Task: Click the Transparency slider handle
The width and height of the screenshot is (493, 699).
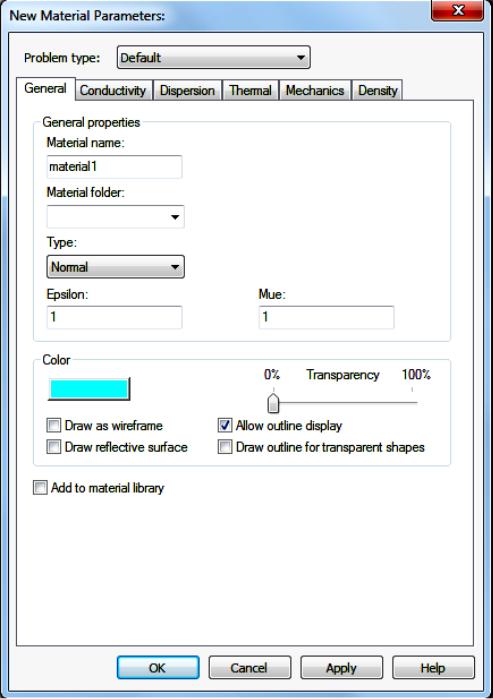Action: [x=273, y=403]
